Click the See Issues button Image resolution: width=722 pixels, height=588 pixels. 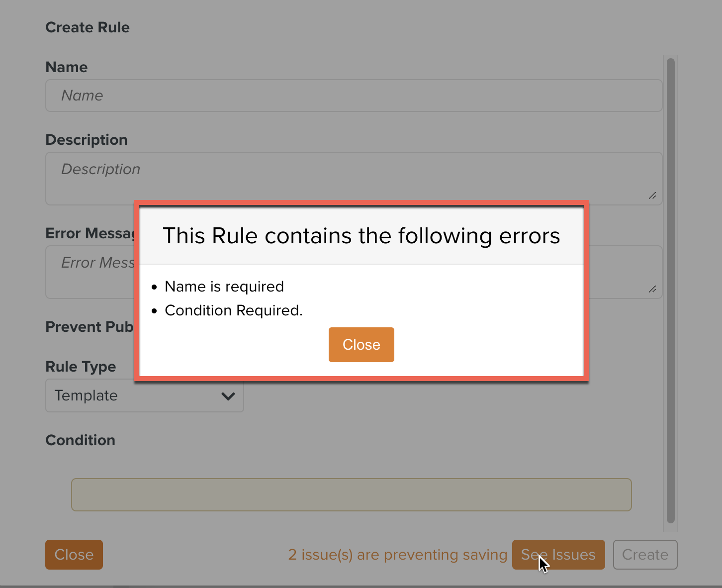click(558, 555)
